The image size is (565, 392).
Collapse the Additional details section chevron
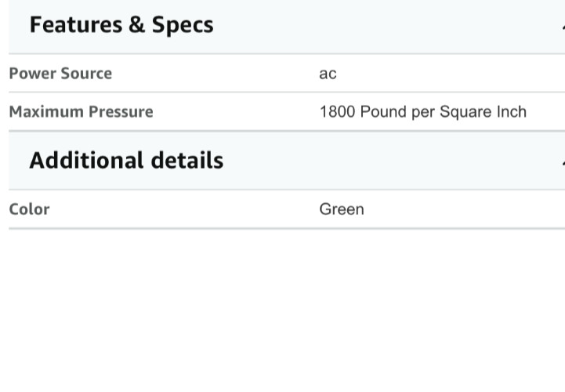click(563, 162)
